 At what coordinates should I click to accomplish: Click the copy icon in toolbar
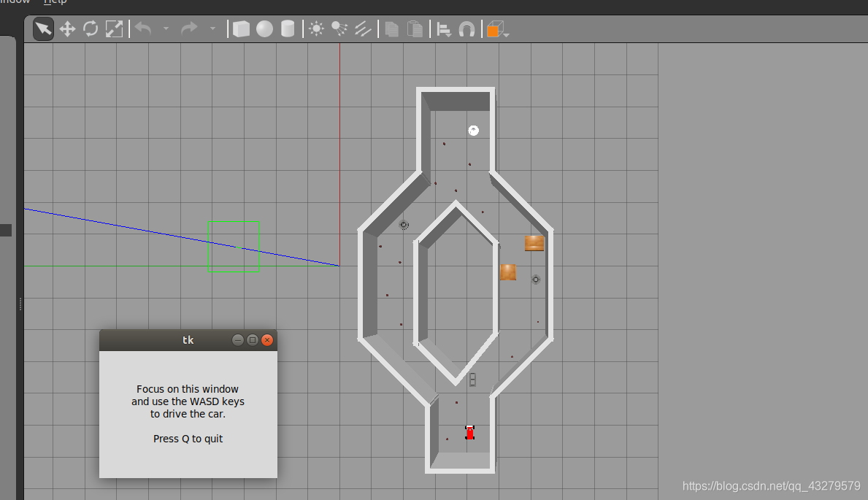392,28
